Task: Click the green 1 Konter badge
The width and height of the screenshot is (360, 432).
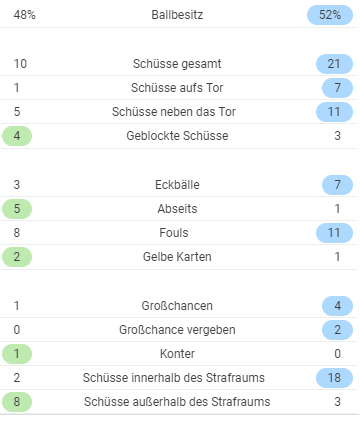Action: 17,354
